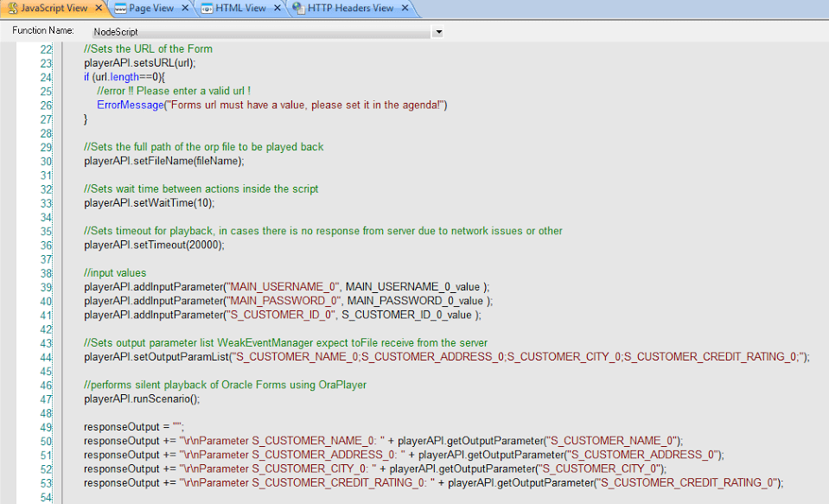Image resolution: width=829 pixels, height=504 pixels.
Task: Switch to the HTML View tab
Action: [240, 9]
